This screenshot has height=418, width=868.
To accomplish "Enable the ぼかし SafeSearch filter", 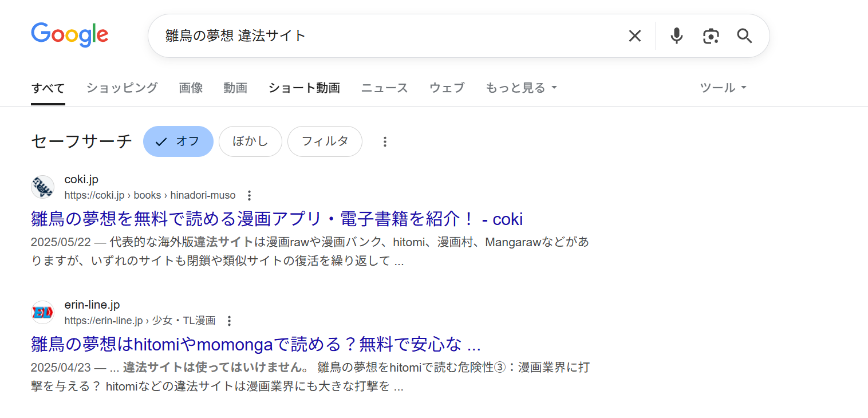I will pos(250,141).
